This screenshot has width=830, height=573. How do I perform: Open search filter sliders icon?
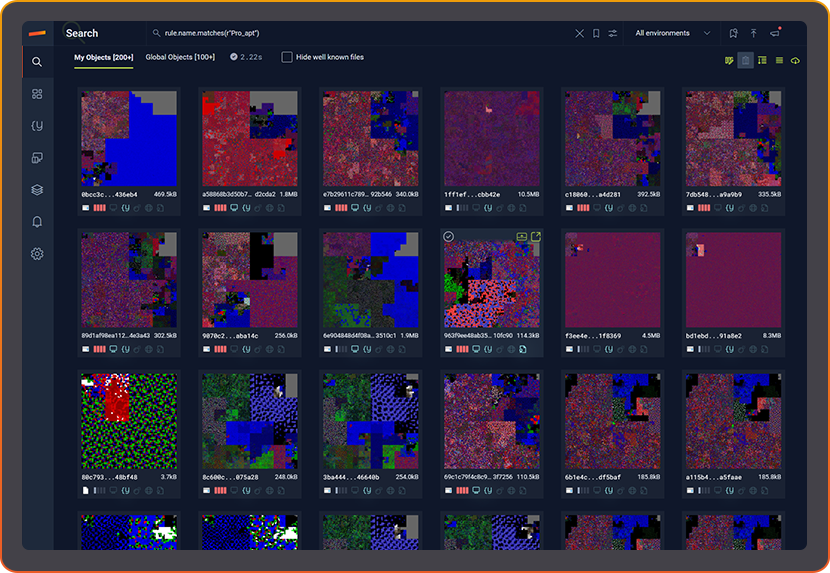612,33
